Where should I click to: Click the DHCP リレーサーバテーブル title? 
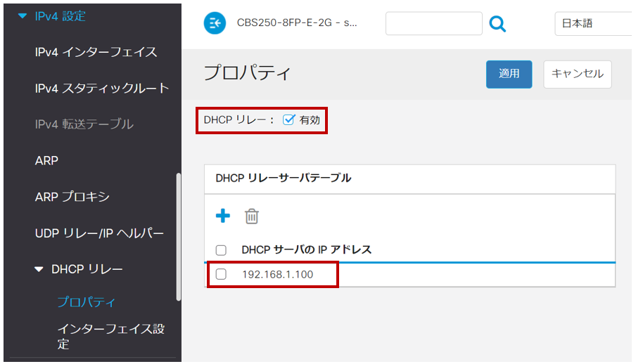coord(283,178)
